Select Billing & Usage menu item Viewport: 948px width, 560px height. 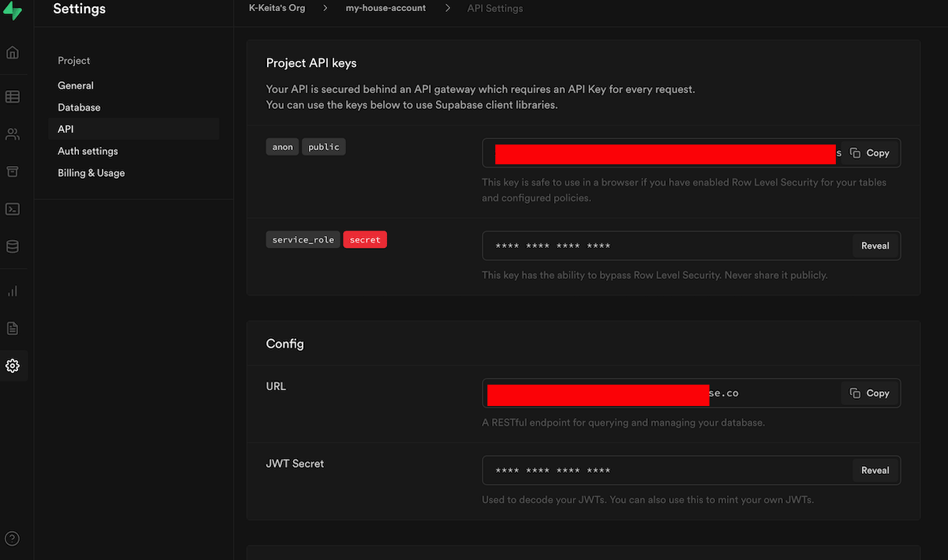pyautogui.click(x=91, y=173)
